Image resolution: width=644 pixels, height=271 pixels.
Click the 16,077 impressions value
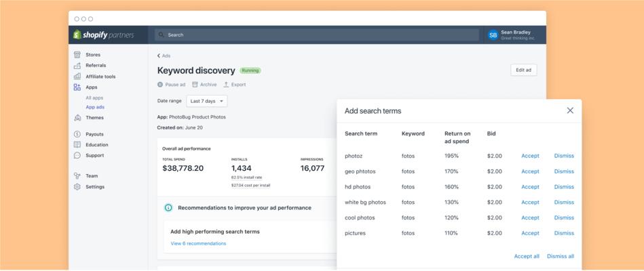pyautogui.click(x=312, y=168)
